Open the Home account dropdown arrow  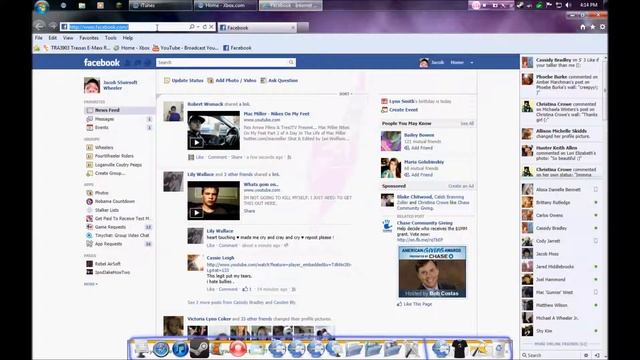click(472, 62)
